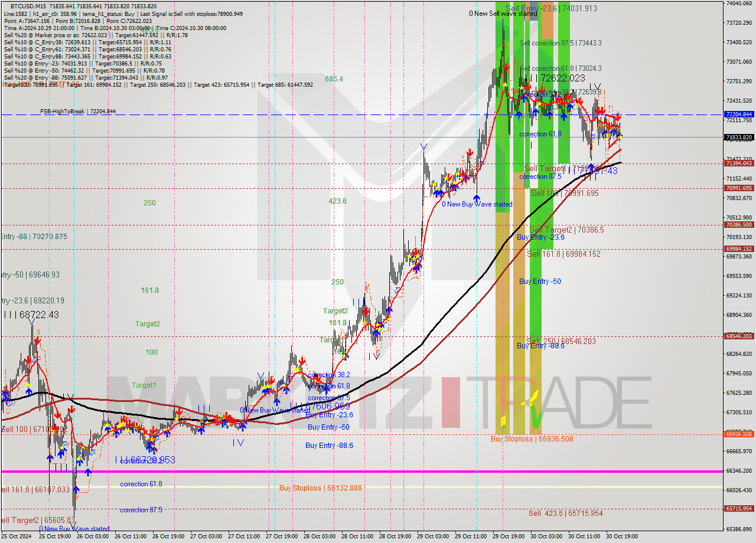The width and height of the screenshot is (756, 543).
Task: Click the '25 Oct 19:00' time axis label
Action: 55,537
